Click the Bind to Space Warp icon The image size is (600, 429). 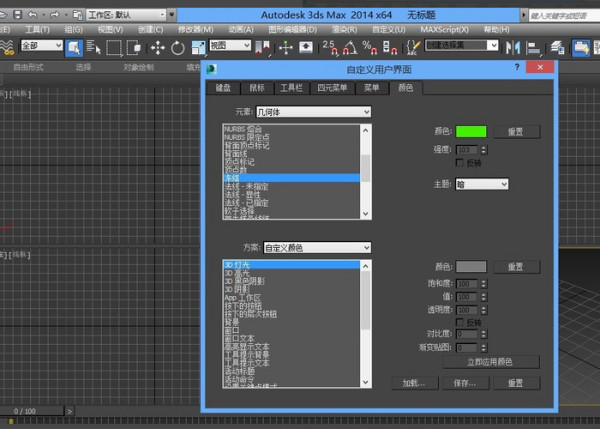tap(7, 47)
